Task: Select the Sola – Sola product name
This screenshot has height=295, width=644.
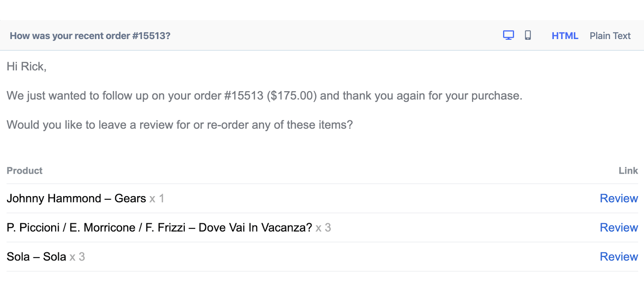Action: click(36, 256)
